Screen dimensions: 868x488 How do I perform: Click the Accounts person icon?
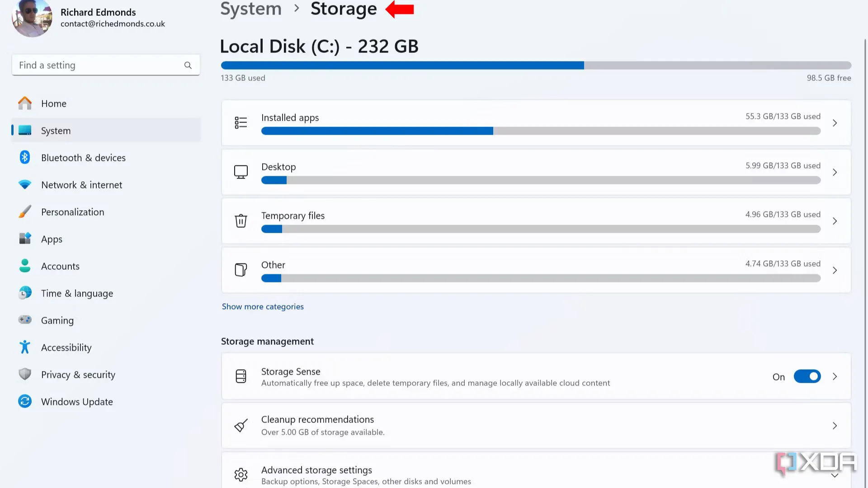25,266
